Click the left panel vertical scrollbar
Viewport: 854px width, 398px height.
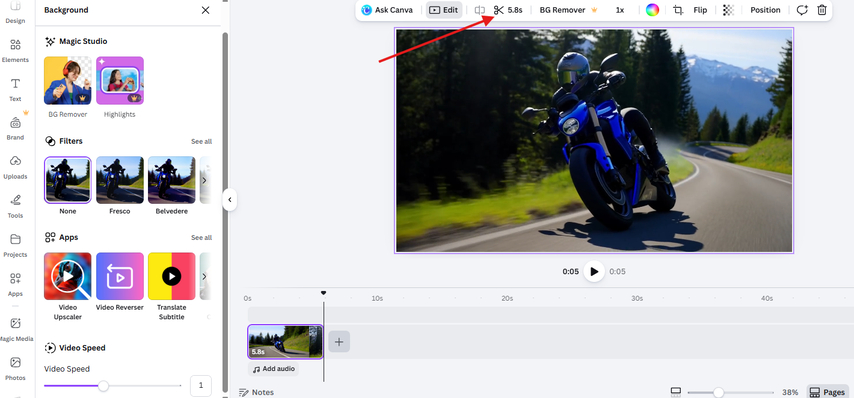(225, 211)
